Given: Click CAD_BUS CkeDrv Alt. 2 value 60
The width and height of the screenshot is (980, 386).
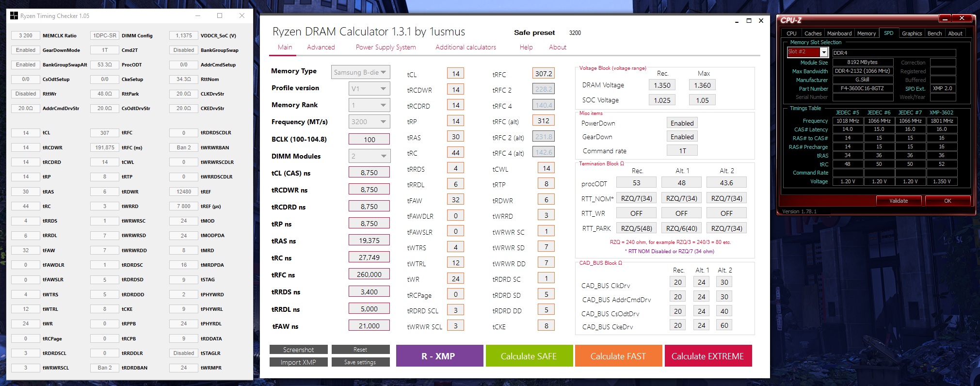Looking at the screenshot, I should (724, 325).
